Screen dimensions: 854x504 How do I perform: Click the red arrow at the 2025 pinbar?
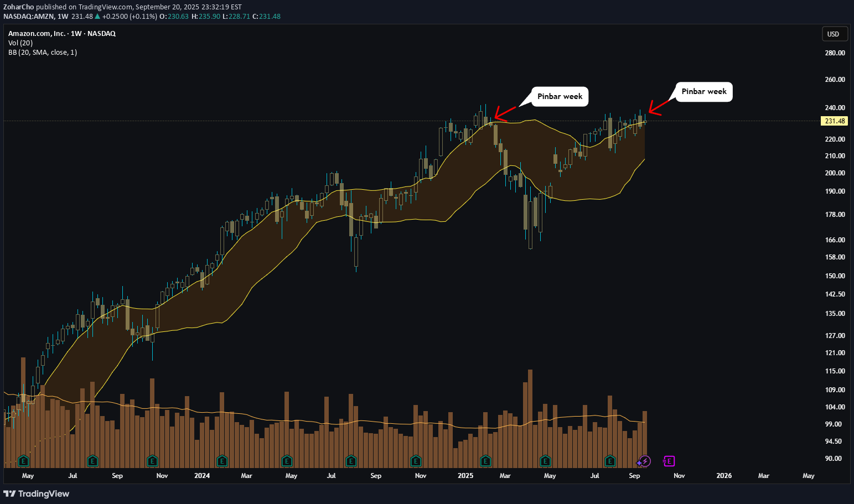tap(504, 113)
